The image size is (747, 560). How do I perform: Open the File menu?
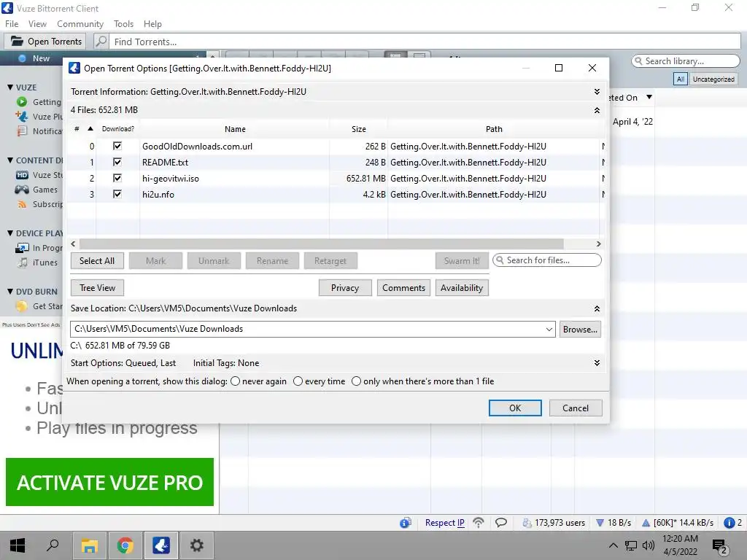[12, 24]
